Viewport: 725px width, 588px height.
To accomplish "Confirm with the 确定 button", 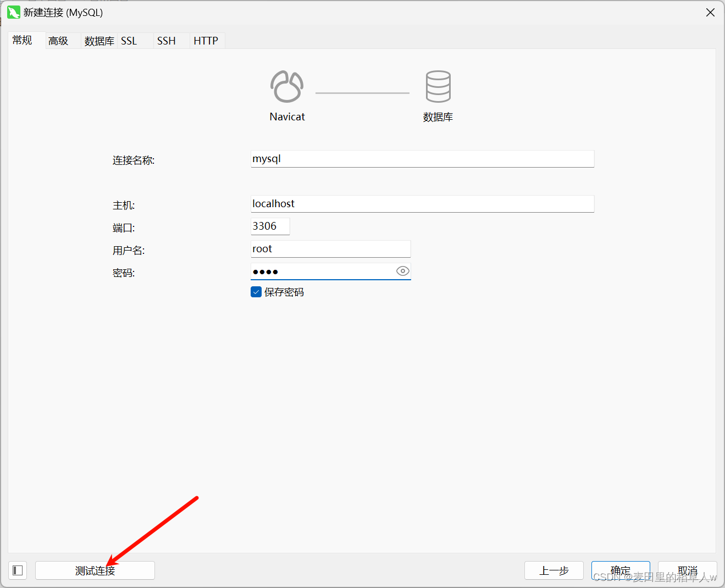I will (x=621, y=570).
